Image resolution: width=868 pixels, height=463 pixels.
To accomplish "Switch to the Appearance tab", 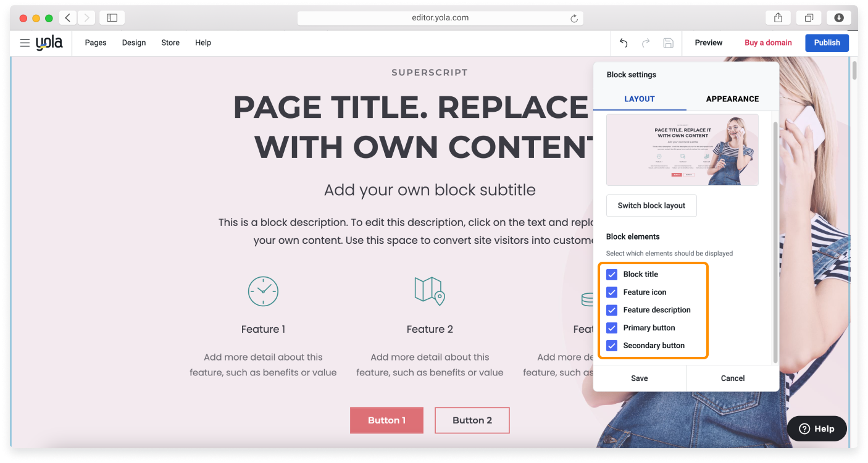I will tap(732, 99).
